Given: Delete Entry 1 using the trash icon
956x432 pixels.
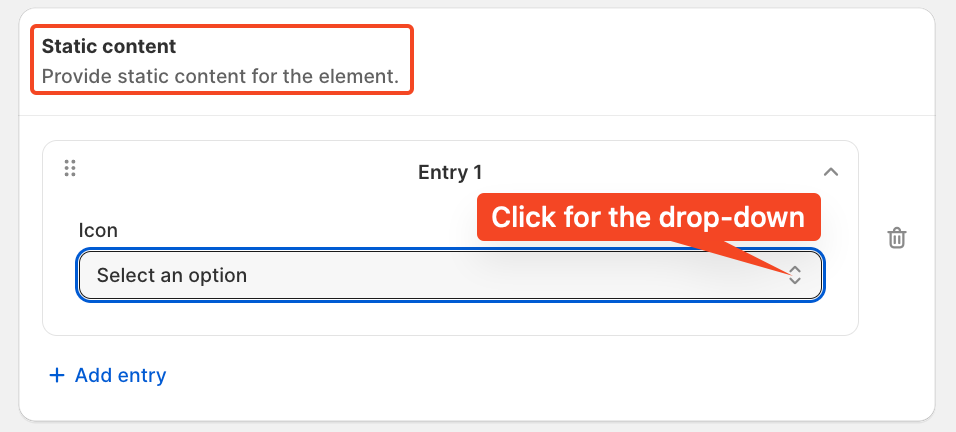Looking at the screenshot, I should tap(896, 238).
